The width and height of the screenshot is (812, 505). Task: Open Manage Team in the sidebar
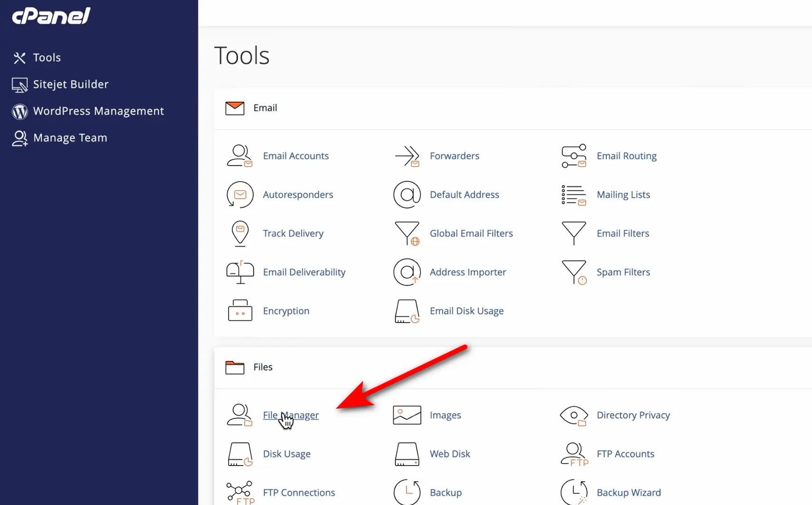pos(70,138)
